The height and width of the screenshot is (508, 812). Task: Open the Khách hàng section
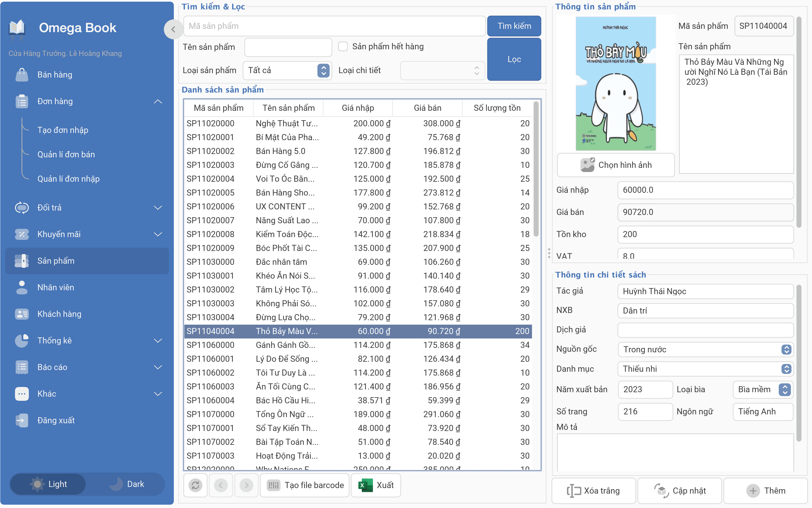pyautogui.click(x=87, y=314)
